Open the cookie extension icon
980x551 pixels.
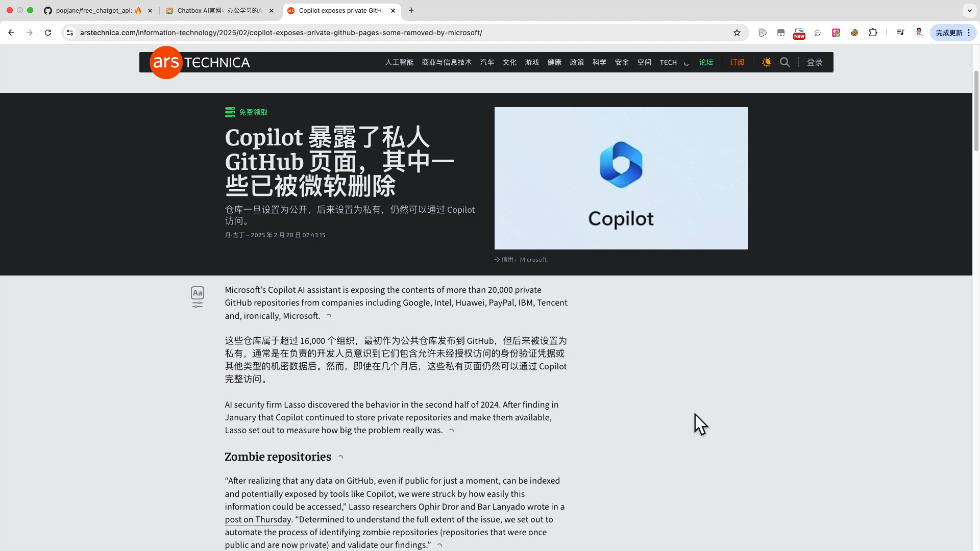click(x=854, y=33)
